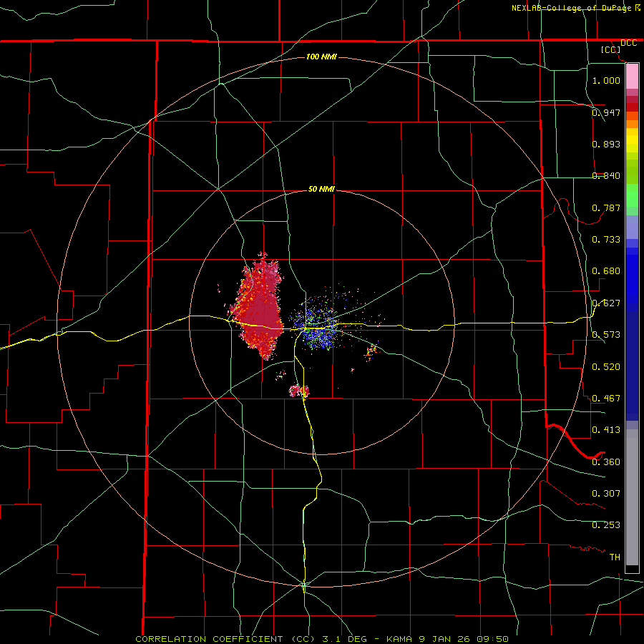
Task: Click the large red echo west of radar
Action: [x=259, y=306]
